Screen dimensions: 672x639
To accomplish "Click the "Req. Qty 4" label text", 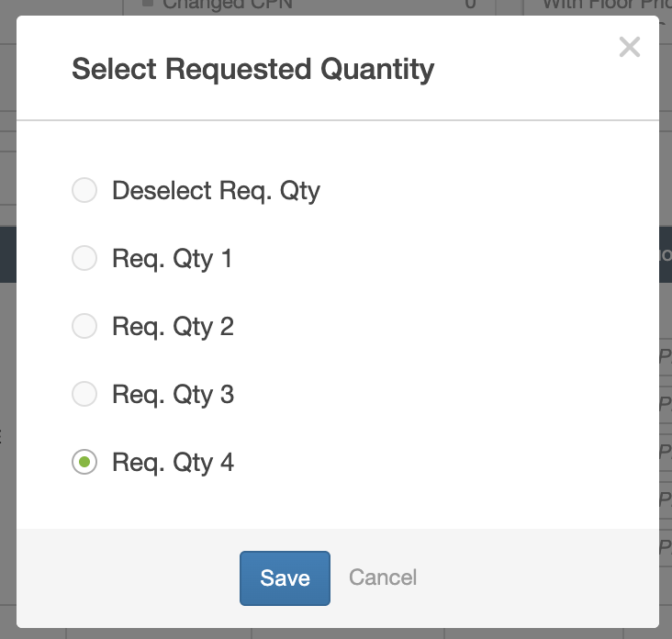I will [x=173, y=463].
